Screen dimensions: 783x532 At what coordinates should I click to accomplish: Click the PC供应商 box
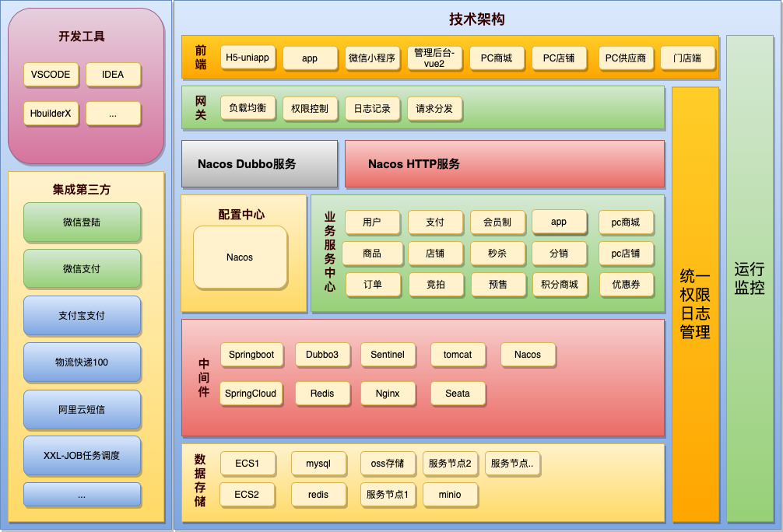(x=626, y=58)
